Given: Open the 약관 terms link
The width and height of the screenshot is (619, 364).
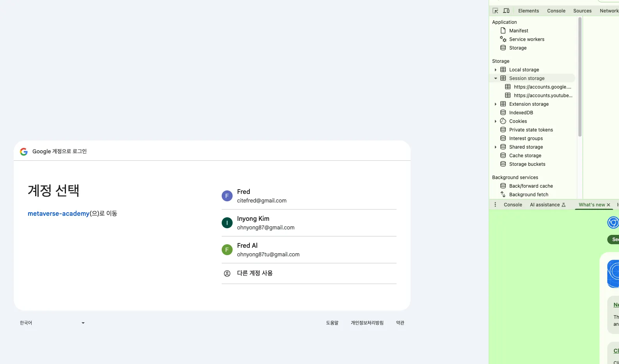Looking at the screenshot, I should click(x=400, y=323).
